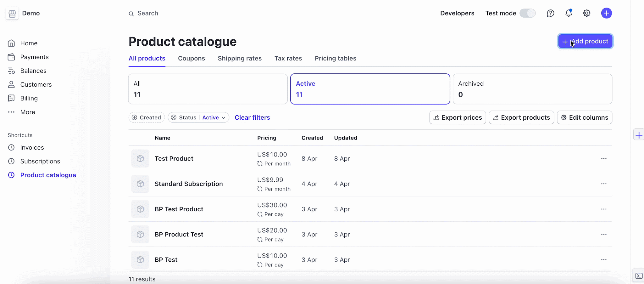The width and height of the screenshot is (644, 284).
Task: Switch to the Tax rates tab
Action: pyautogui.click(x=288, y=58)
